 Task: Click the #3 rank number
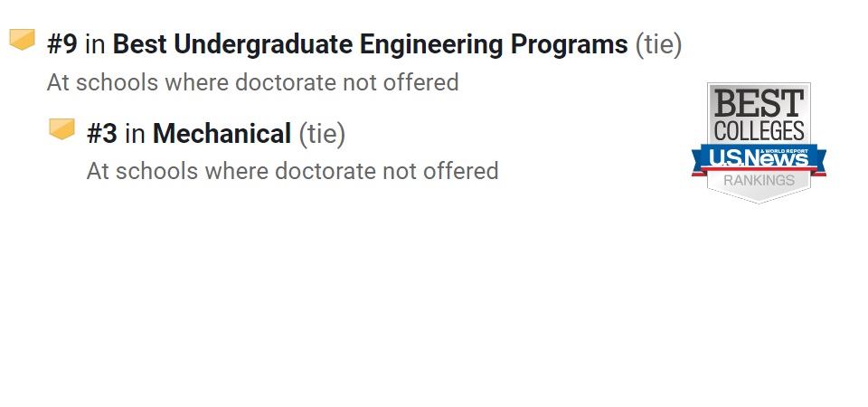(102, 134)
